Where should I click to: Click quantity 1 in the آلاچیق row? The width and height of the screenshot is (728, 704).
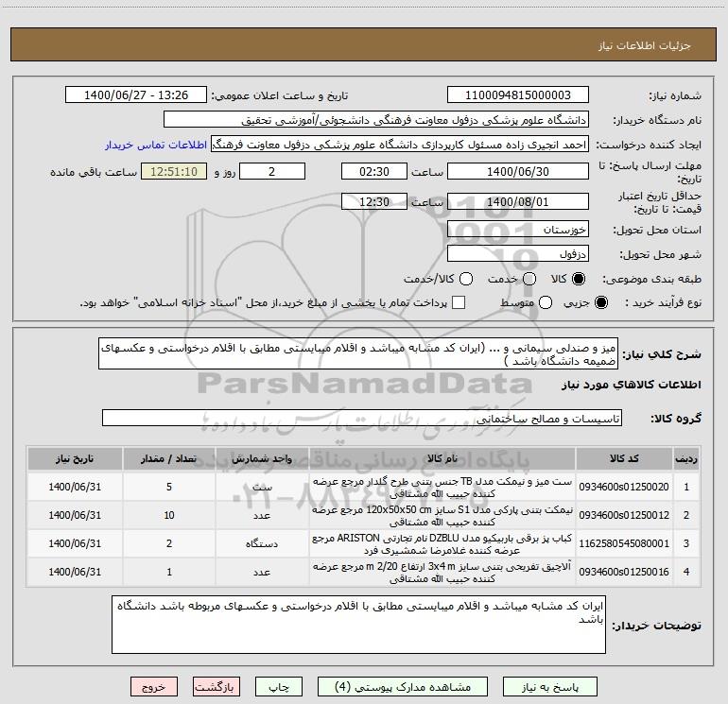click(x=169, y=572)
